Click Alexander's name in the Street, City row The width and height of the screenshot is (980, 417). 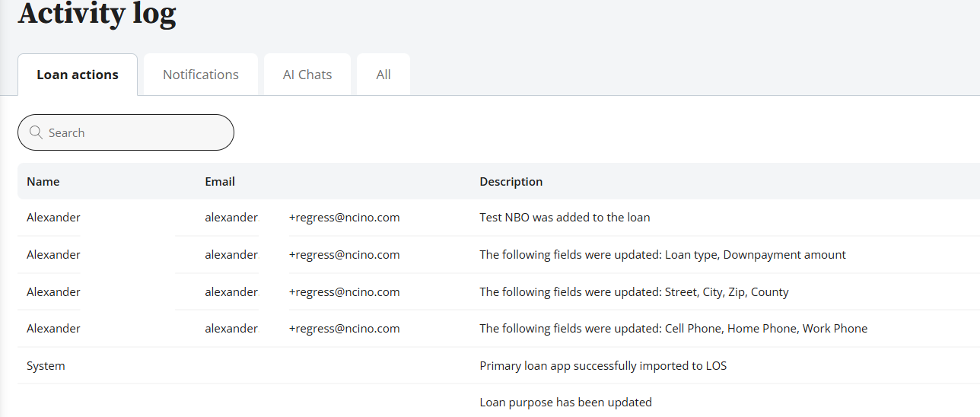[x=53, y=292]
